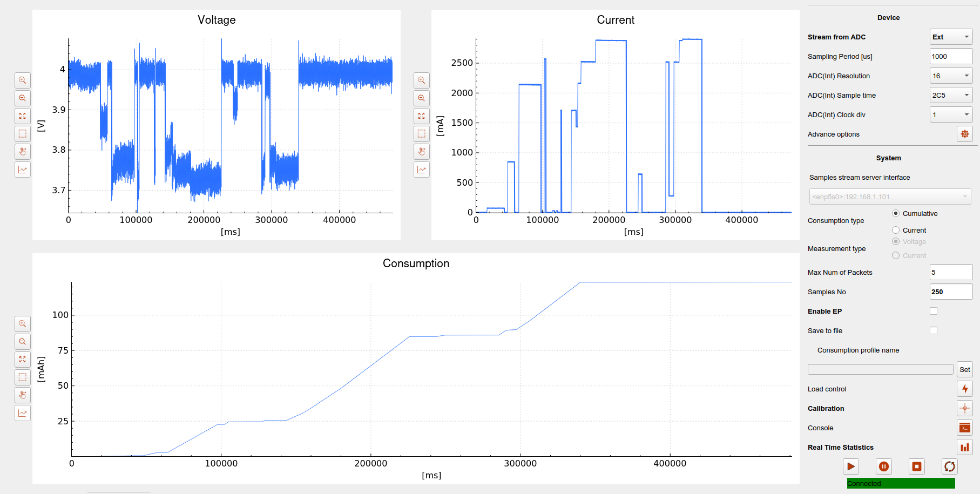Image resolution: width=980 pixels, height=494 pixels.
Task: Open the ADC(Int) Resolution dropdown
Action: click(950, 76)
